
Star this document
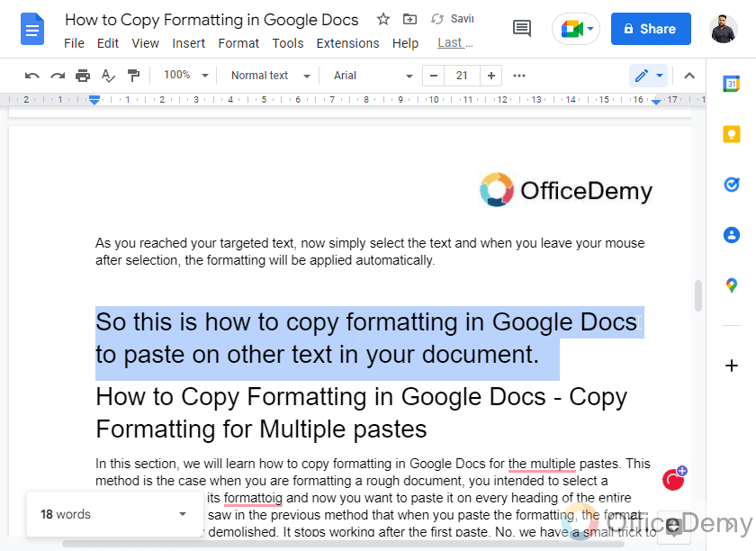[x=383, y=19]
